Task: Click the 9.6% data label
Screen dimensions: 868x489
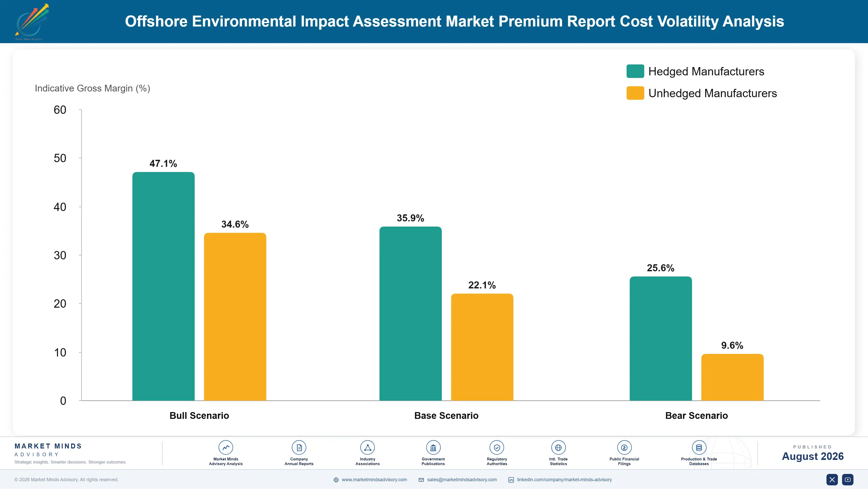Action: click(x=732, y=345)
